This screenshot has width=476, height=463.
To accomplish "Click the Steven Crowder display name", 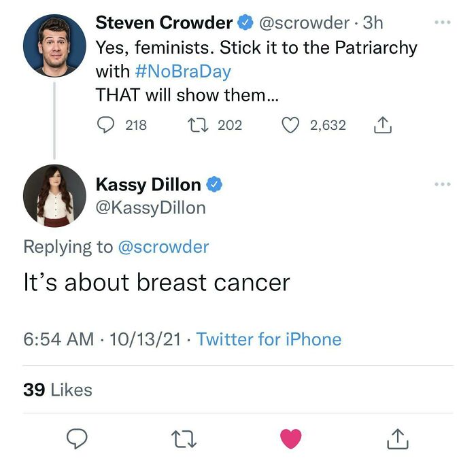I will [x=164, y=22].
